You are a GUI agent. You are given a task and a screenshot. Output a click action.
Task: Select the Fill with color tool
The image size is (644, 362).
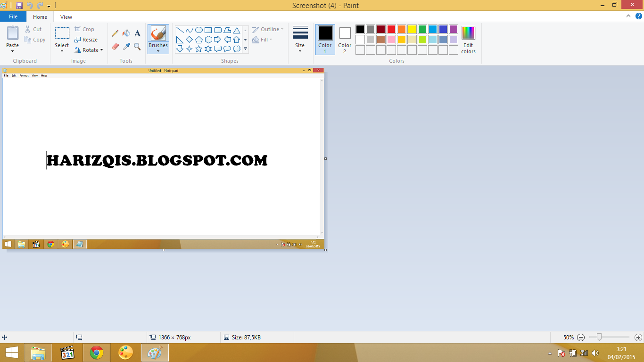point(126,33)
